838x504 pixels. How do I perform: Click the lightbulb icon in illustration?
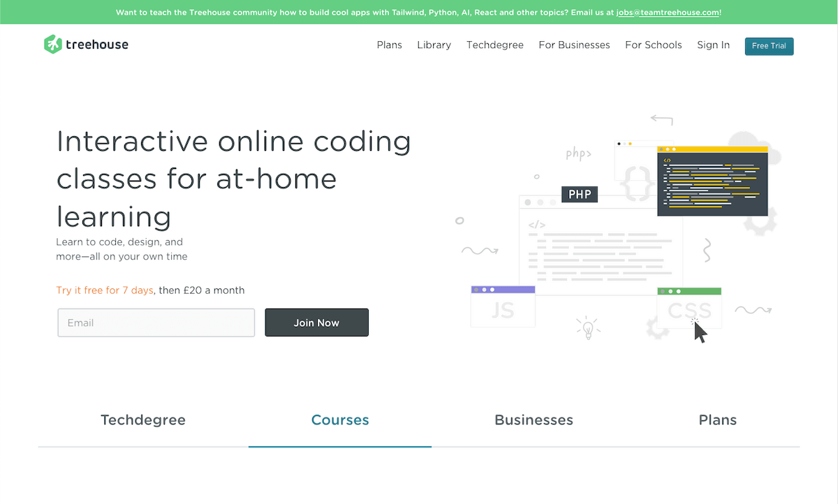[588, 328]
